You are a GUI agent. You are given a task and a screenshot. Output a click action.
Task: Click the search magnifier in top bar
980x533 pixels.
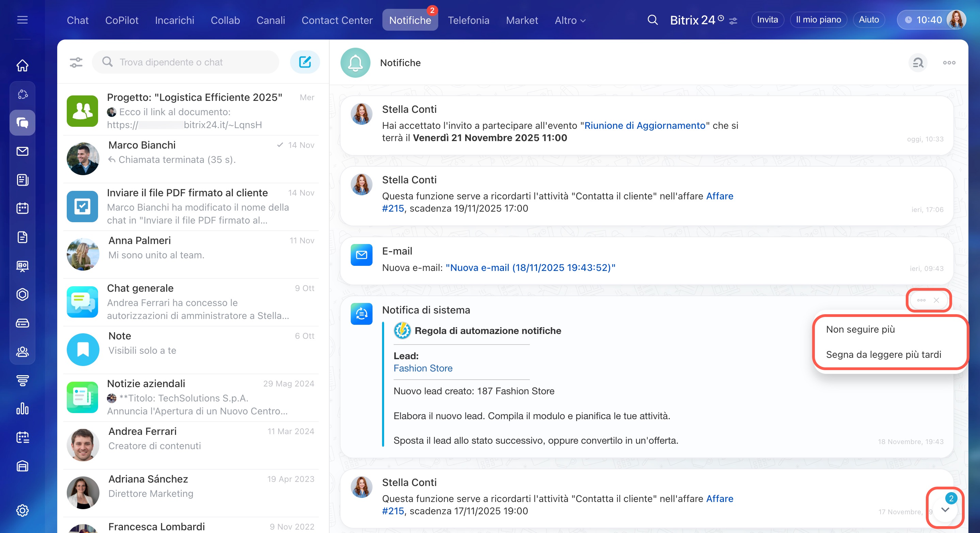(652, 20)
